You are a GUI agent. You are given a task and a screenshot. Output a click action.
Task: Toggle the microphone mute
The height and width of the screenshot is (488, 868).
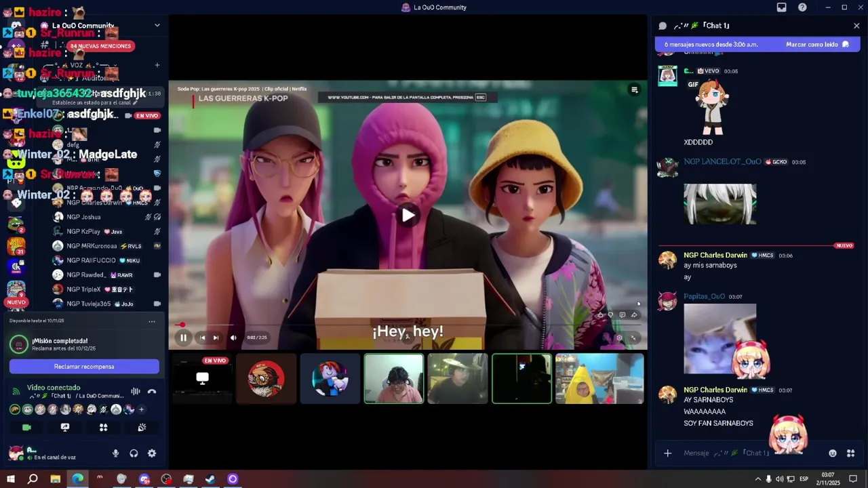coord(116,453)
